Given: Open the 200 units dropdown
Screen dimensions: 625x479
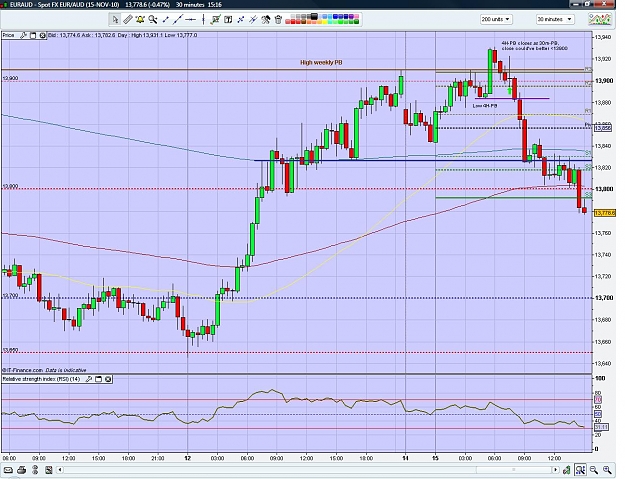Looking at the screenshot, I should [496, 19].
